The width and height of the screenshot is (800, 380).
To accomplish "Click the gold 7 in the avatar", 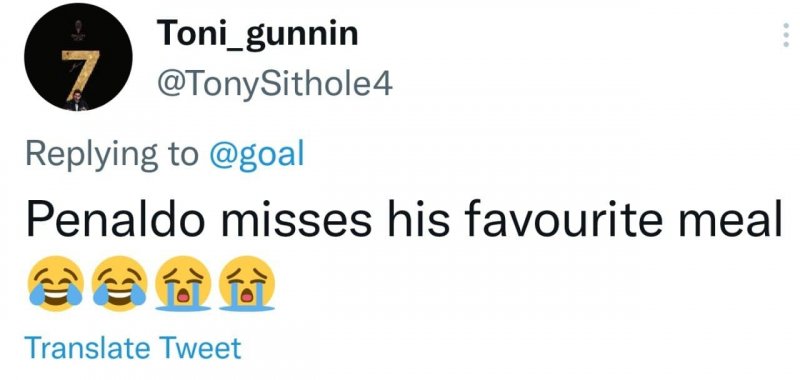I will 76,70.
